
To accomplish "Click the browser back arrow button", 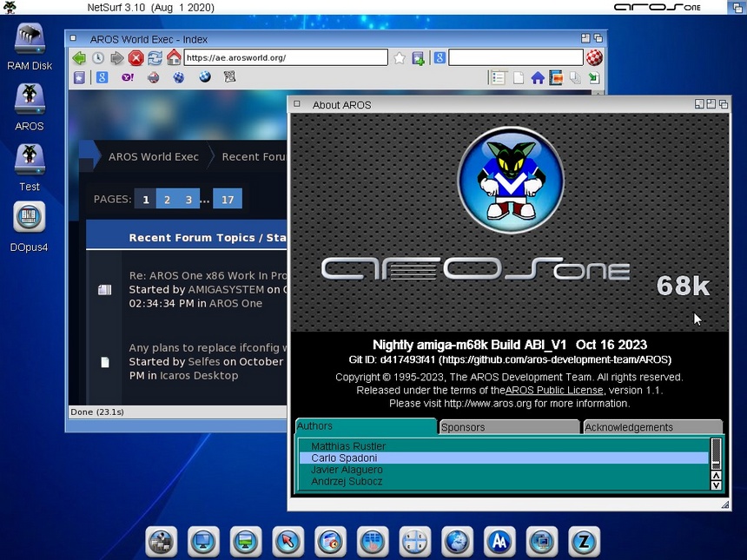I will (79, 58).
